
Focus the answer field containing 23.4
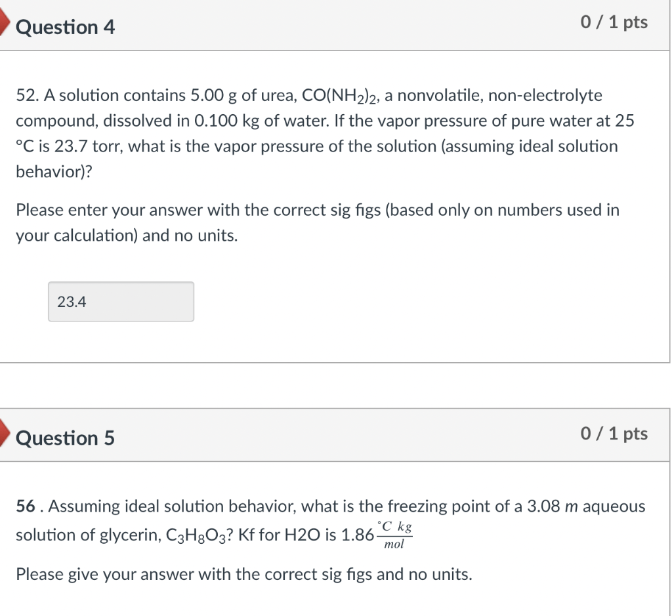coord(121,302)
